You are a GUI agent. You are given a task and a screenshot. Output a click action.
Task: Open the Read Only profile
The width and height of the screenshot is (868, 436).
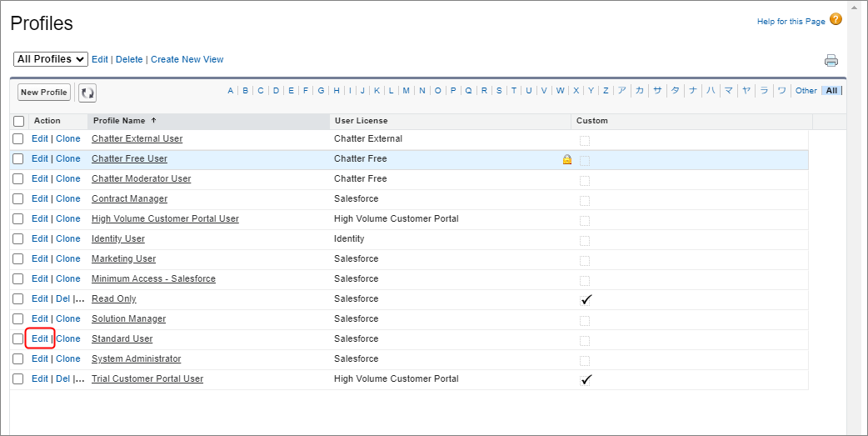pyautogui.click(x=113, y=298)
